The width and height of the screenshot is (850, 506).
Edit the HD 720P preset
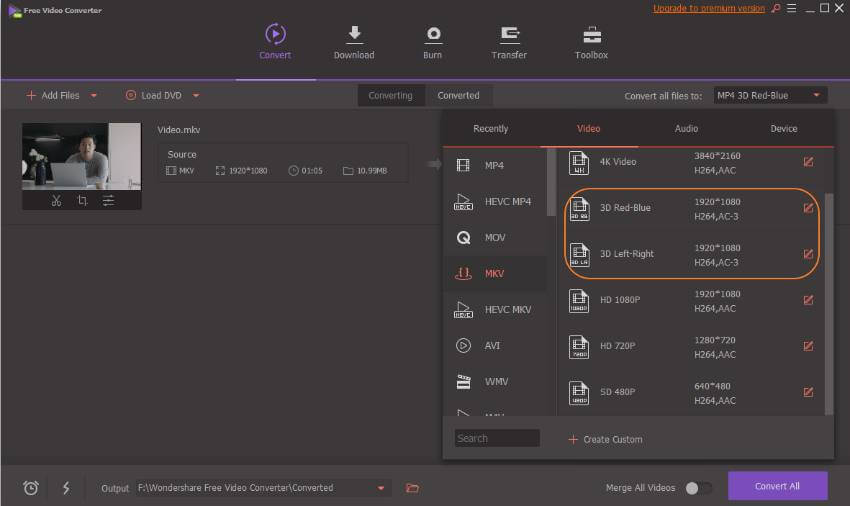coord(808,346)
